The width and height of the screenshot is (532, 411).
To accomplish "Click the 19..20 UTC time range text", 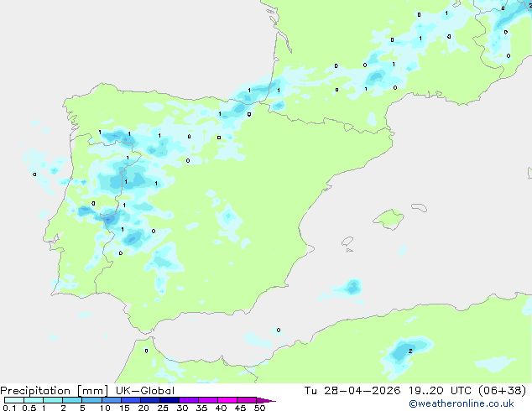I will [440, 391].
